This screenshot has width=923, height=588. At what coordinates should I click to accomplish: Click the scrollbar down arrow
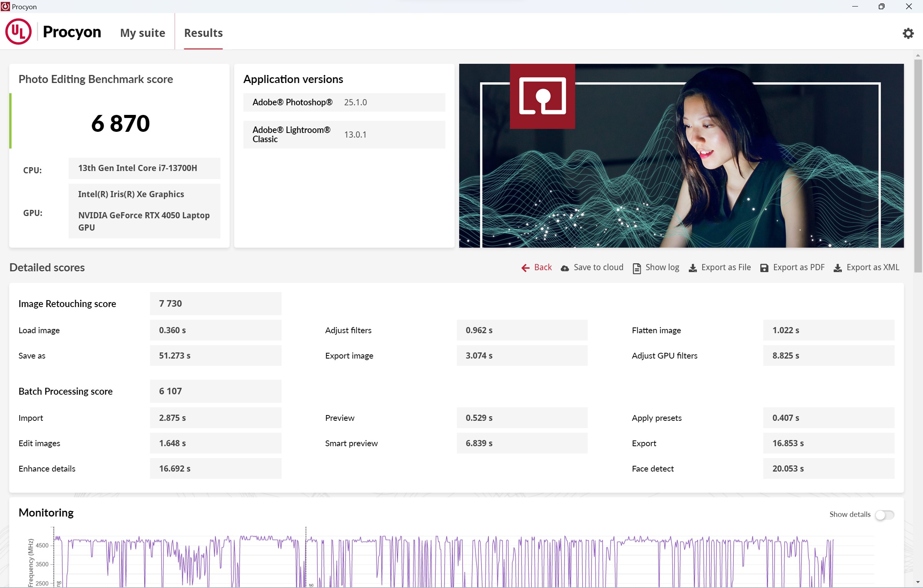[x=918, y=582]
